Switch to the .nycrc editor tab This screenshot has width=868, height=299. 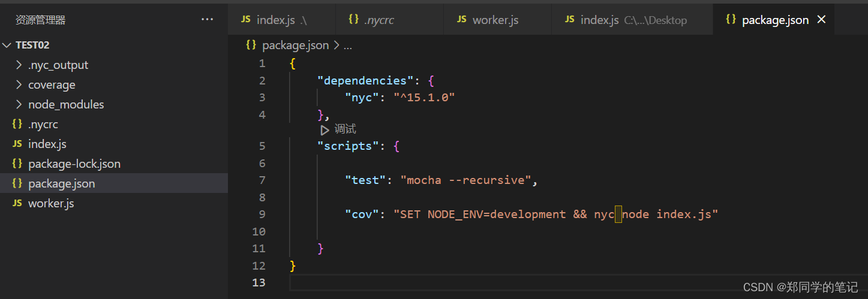pos(390,20)
